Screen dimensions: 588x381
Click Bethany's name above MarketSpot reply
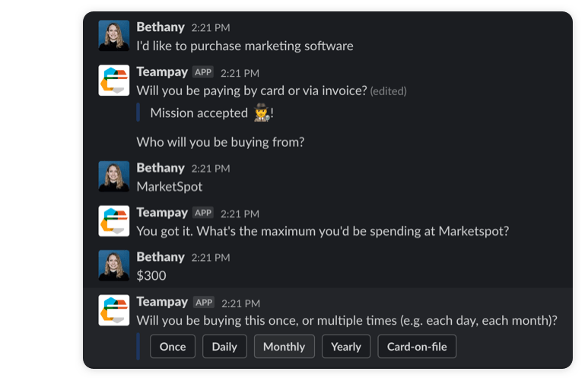pos(161,167)
